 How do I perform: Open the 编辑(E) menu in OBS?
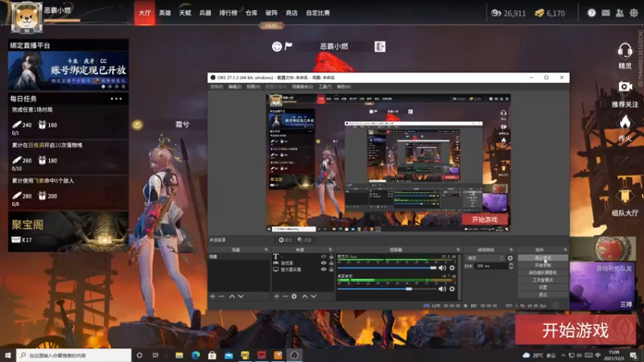tap(234, 87)
